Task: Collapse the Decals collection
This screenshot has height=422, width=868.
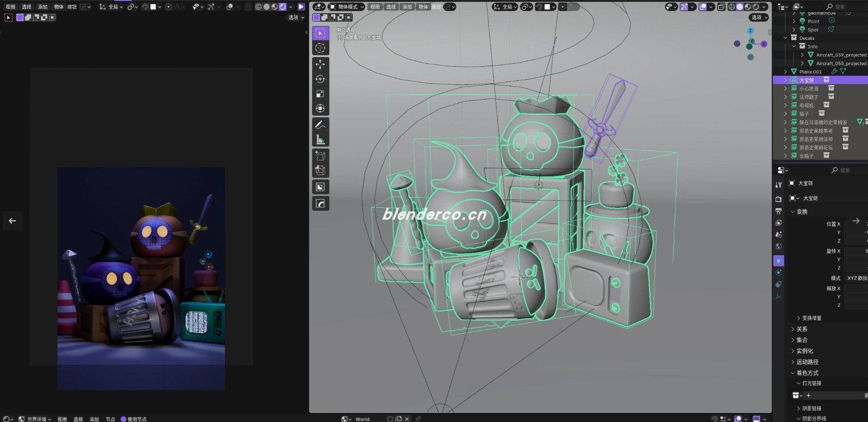Action: pos(786,38)
